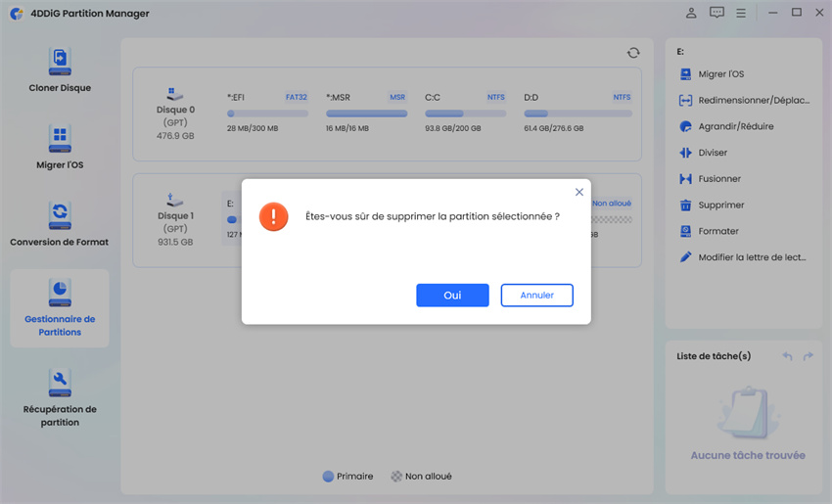This screenshot has width=832, height=504.
Task: Open the Conversion de Format icon
Action: (60, 215)
